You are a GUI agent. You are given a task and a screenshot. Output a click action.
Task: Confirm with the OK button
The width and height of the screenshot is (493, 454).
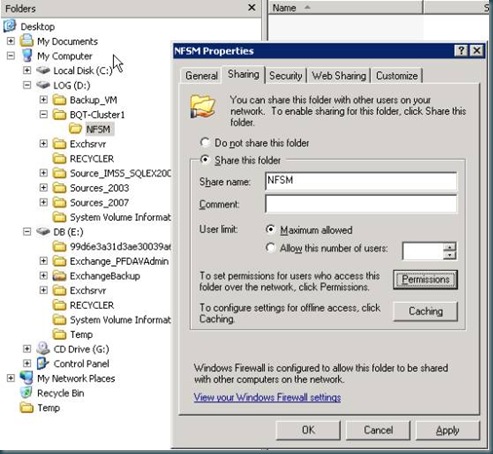point(308,430)
